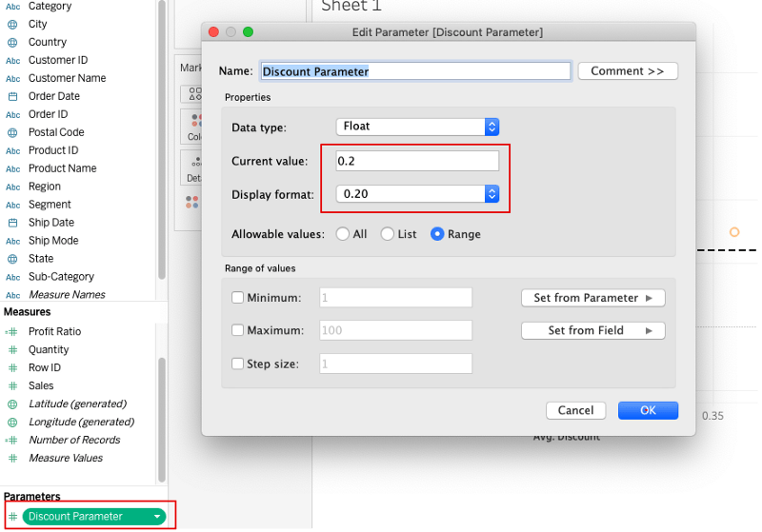Screen dimensions: 762x532
Task: Click the Measures section header
Action: coord(28,312)
